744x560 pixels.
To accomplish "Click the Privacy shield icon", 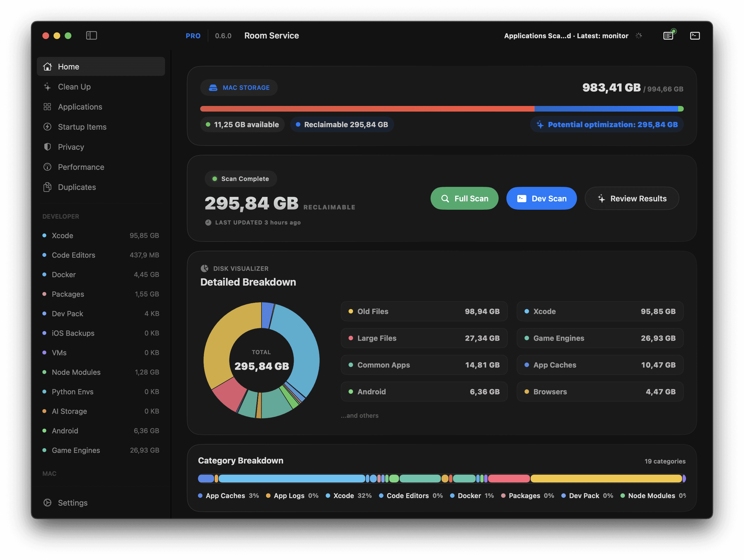I will pyautogui.click(x=47, y=147).
